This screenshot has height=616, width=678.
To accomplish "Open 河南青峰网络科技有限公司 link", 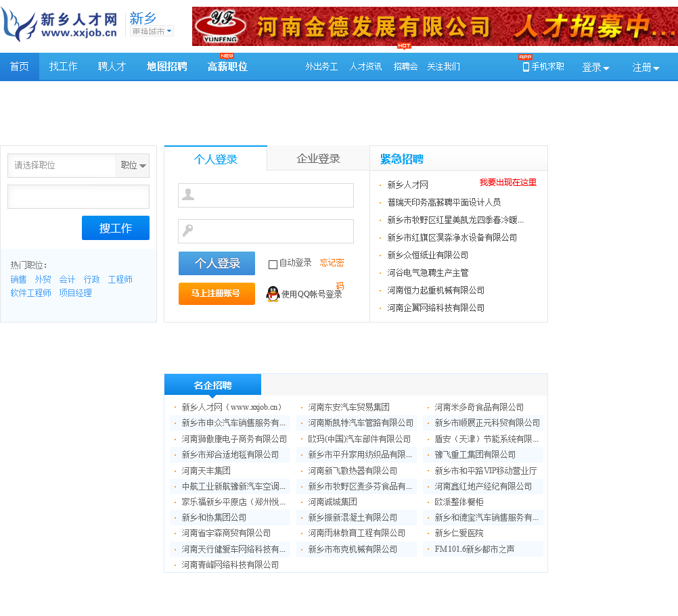I will click(x=230, y=565).
